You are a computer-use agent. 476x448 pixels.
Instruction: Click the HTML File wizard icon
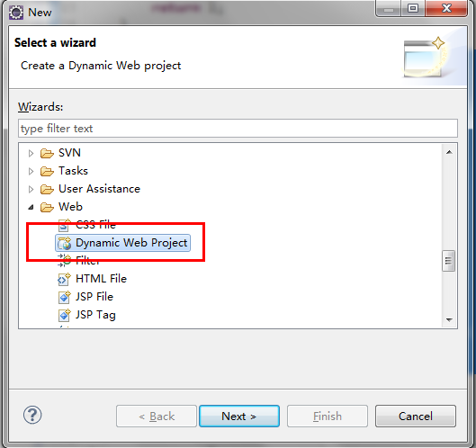coord(65,279)
